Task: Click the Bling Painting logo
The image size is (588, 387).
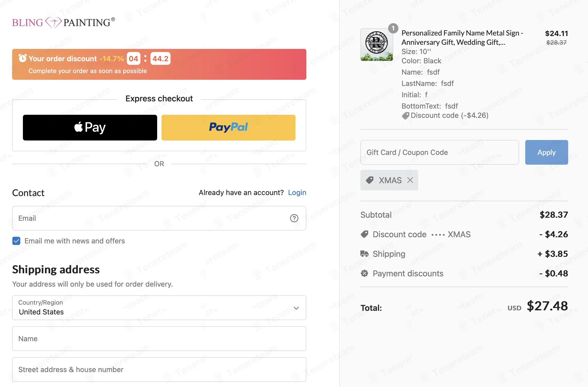Action: pos(64,23)
